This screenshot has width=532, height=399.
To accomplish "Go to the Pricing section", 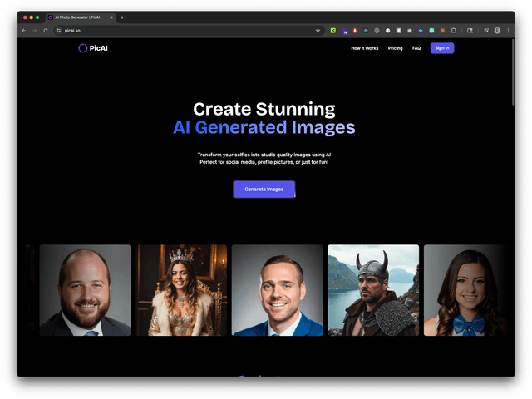I will click(395, 48).
